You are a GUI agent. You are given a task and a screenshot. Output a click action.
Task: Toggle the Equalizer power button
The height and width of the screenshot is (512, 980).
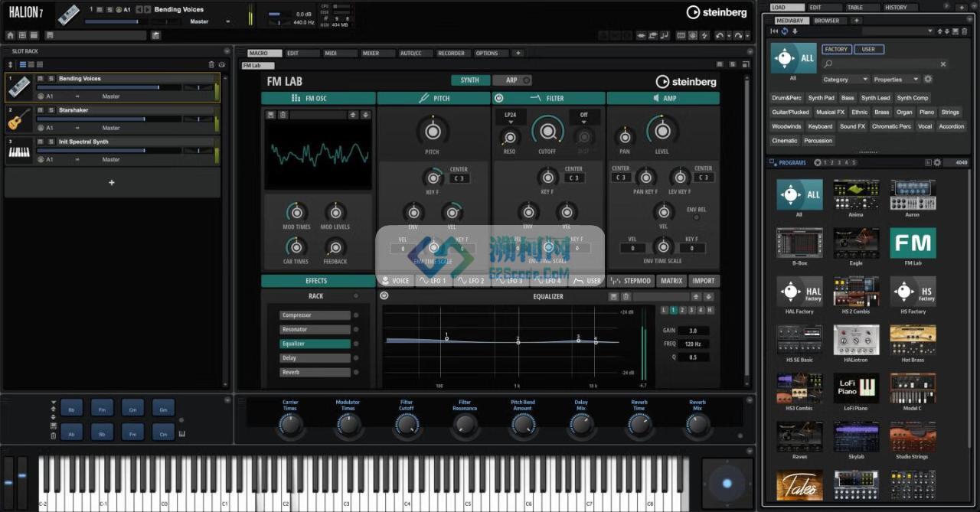pos(384,296)
